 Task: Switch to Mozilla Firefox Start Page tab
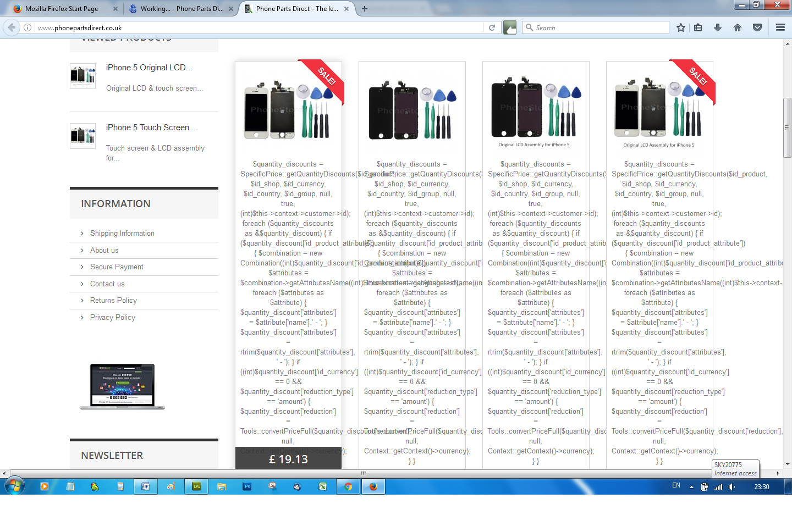61,9
